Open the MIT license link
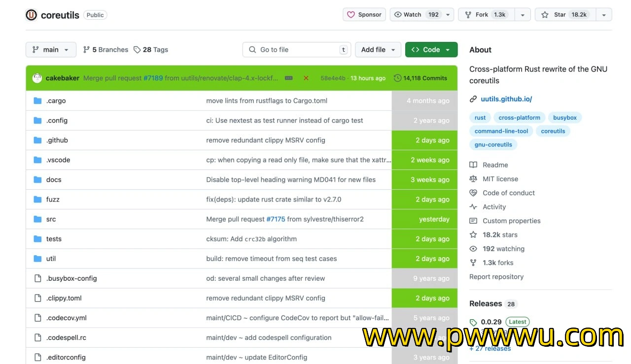This screenshot has width=631, height=364. coord(500,179)
